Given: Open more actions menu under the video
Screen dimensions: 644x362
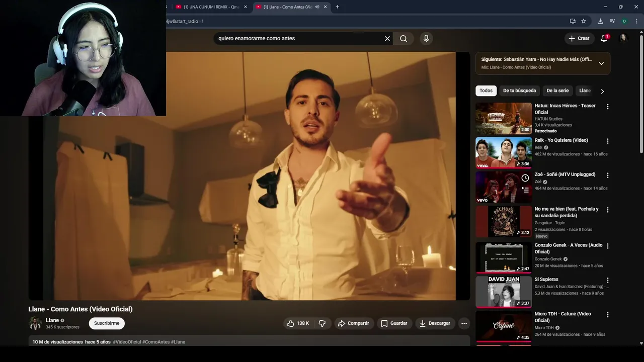Looking at the screenshot, I should tap(464, 323).
